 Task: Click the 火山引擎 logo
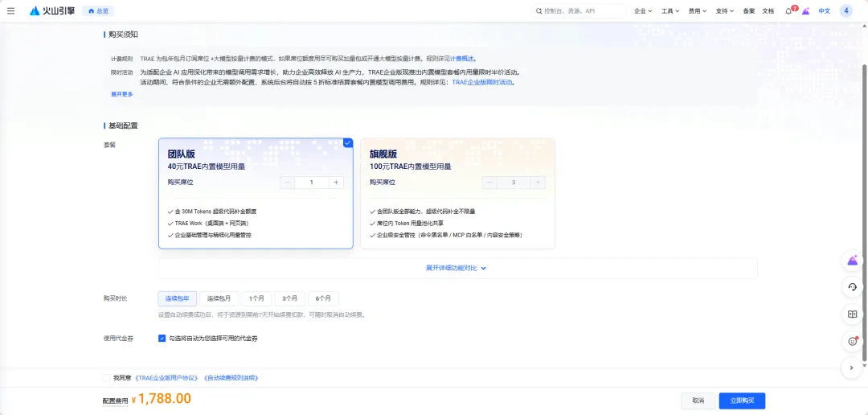point(52,10)
